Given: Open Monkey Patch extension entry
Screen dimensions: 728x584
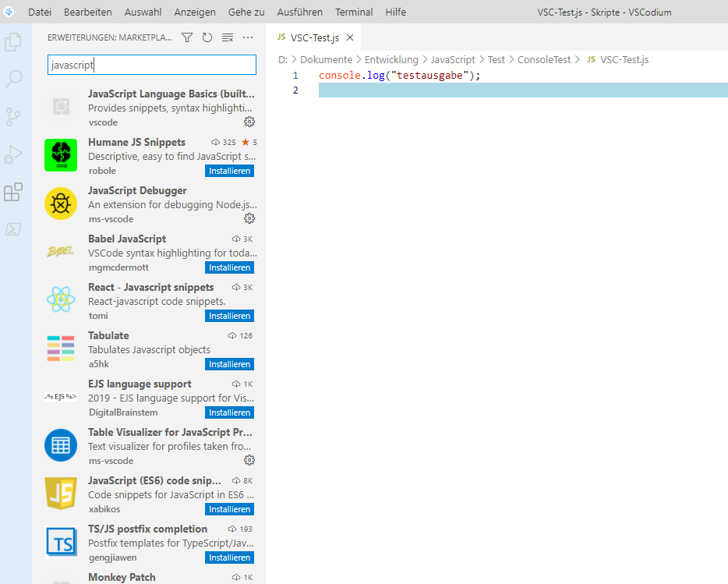Looking at the screenshot, I should click(149, 577).
